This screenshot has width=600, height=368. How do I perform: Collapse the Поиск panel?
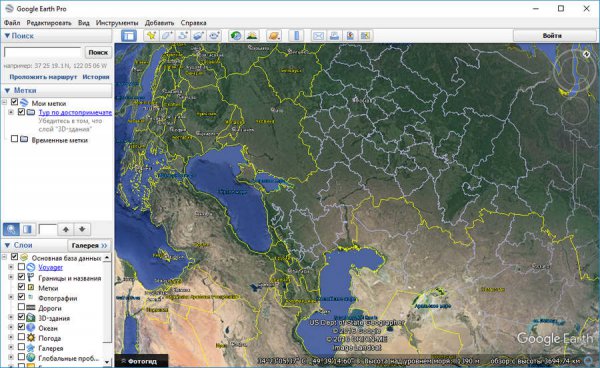pos(7,36)
